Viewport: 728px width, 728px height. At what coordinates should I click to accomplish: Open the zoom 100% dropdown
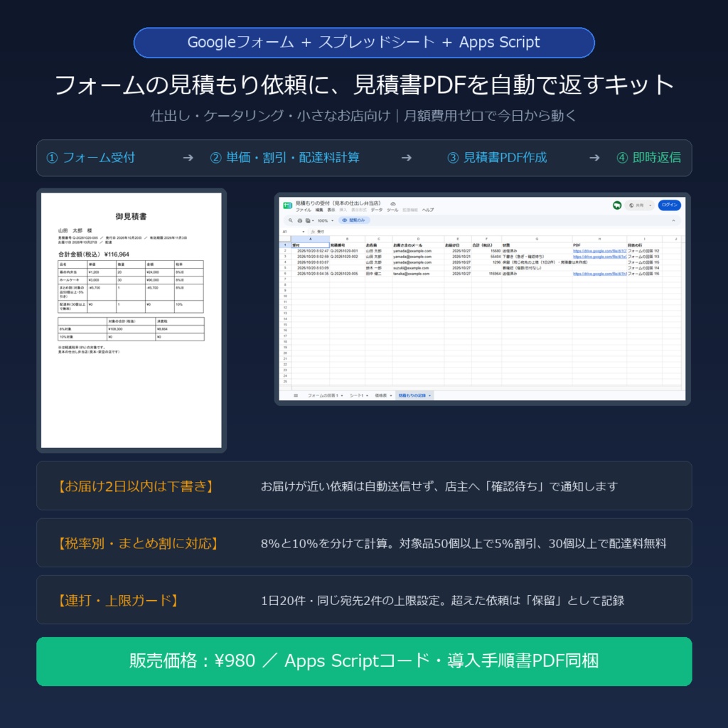pyautogui.click(x=326, y=220)
